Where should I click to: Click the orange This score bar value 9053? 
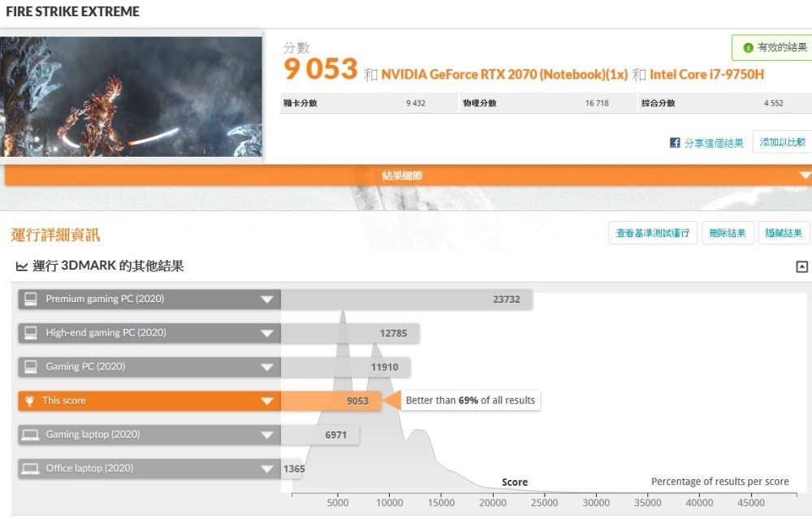click(357, 401)
